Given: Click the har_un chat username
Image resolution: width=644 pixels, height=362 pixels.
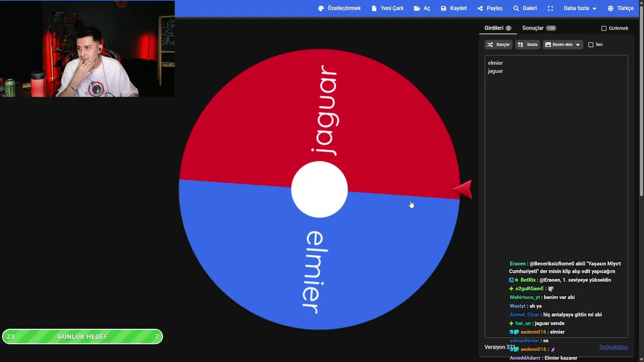Looking at the screenshot, I should [523, 323].
